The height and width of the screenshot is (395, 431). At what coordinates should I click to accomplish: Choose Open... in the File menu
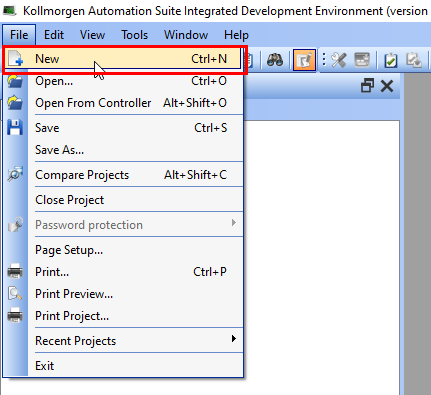pyautogui.click(x=123, y=81)
